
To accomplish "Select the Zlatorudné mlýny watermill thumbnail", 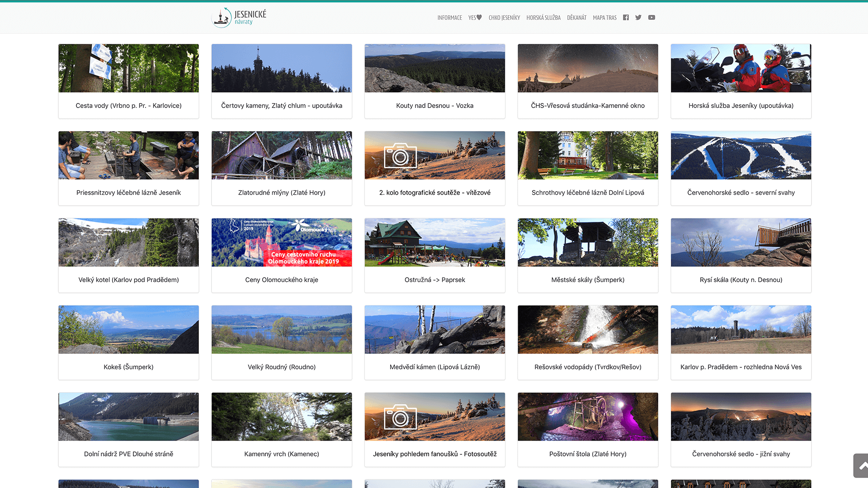I will [281, 155].
